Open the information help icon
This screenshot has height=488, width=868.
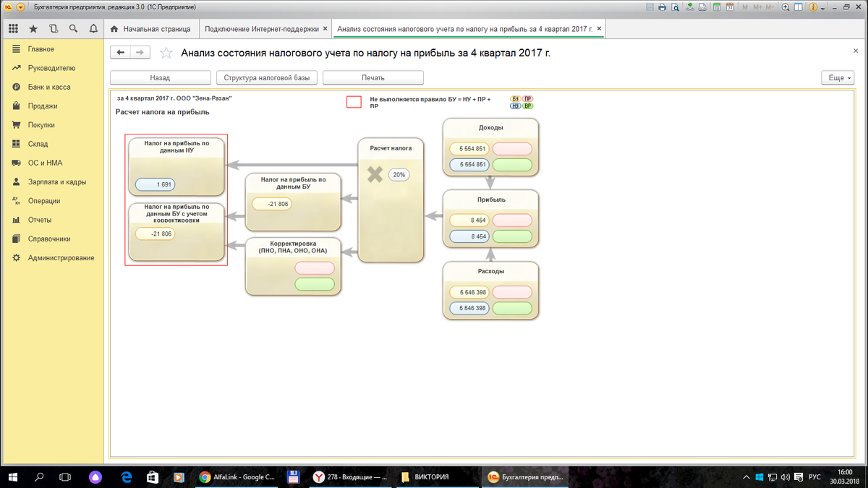pyautogui.click(x=814, y=7)
